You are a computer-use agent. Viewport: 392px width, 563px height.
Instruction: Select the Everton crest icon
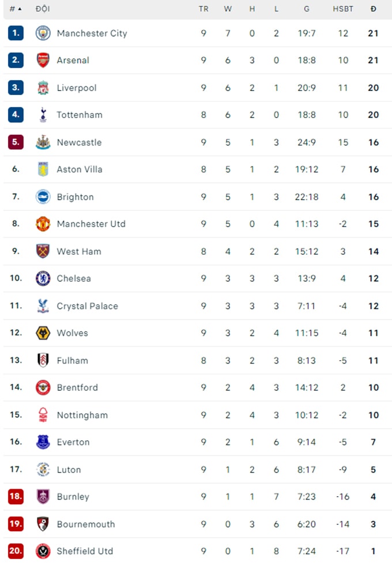coord(43,442)
